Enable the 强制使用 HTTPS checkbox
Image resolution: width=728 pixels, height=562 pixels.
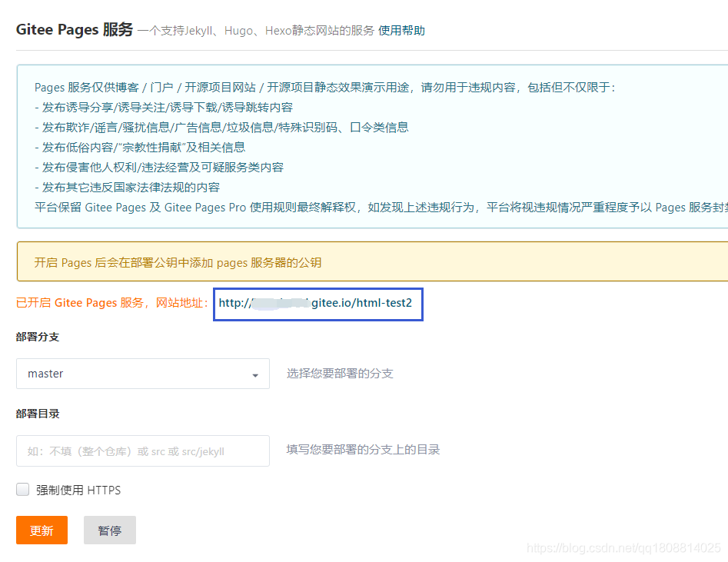(x=23, y=490)
